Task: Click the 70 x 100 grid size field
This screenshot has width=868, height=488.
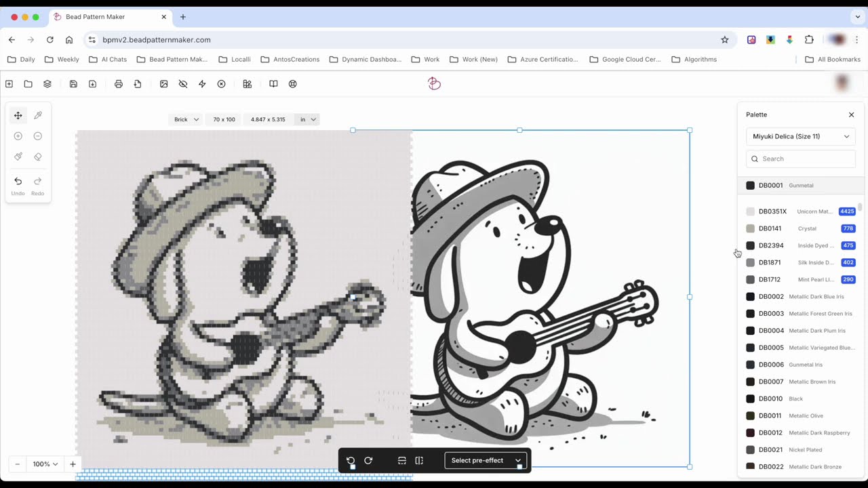Action: 224,119
